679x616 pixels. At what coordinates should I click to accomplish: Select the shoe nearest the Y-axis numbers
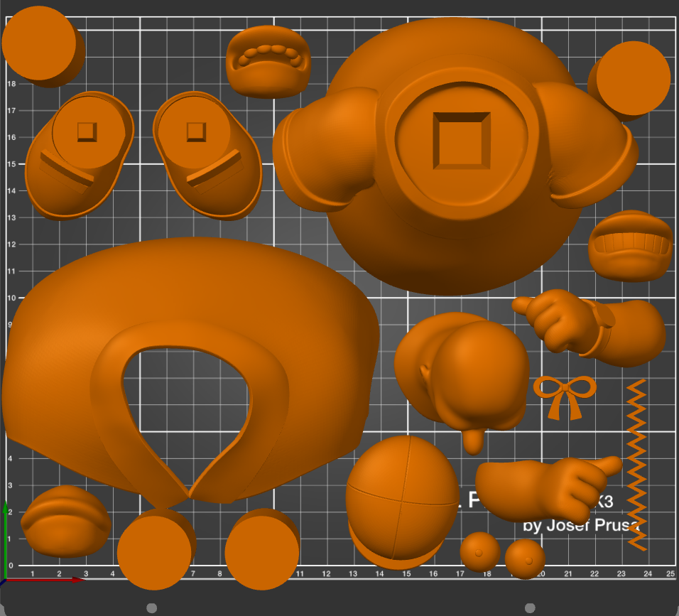tap(80, 155)
